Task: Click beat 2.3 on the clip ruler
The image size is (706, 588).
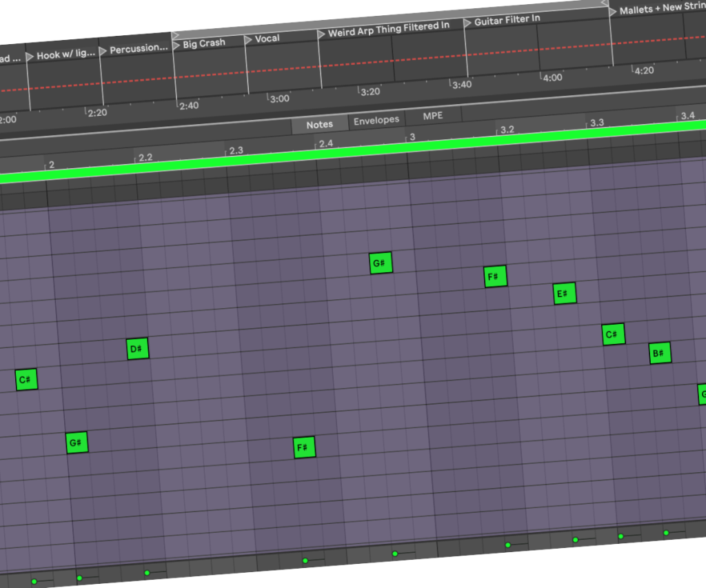Action: pos(236,150)
